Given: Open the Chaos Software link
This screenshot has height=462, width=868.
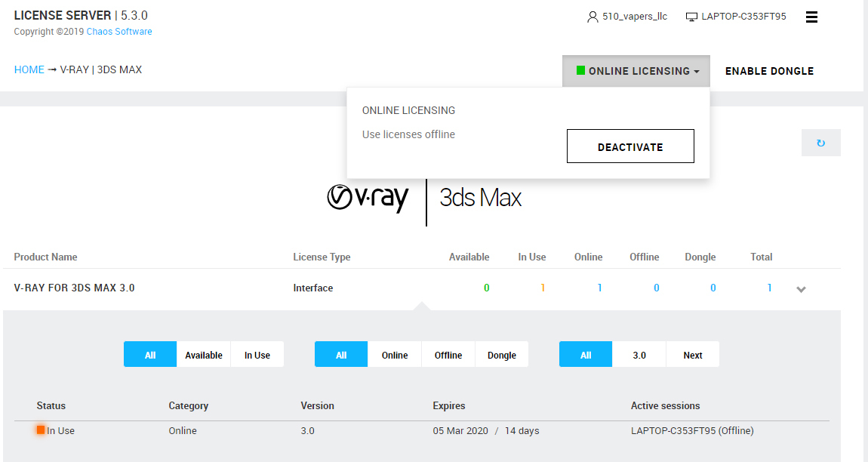Looking at the screenshot, I should coord(119,32).
